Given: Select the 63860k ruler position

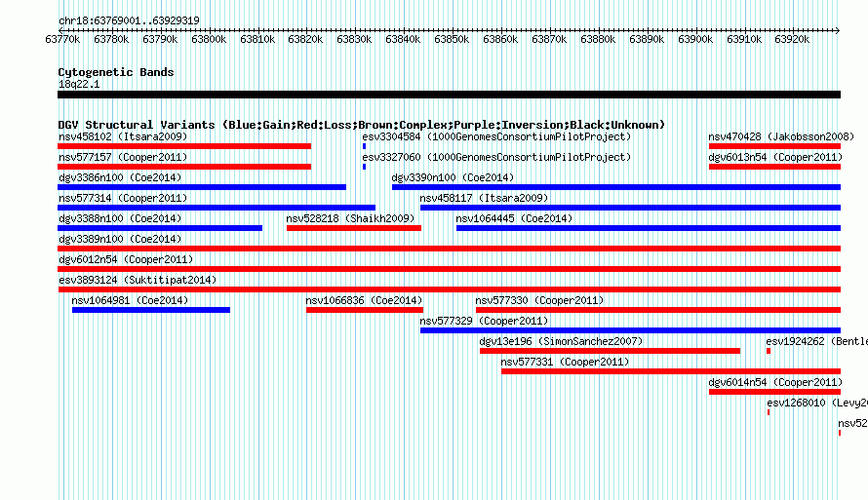Looking at the screenshot, I should (500, 39).
